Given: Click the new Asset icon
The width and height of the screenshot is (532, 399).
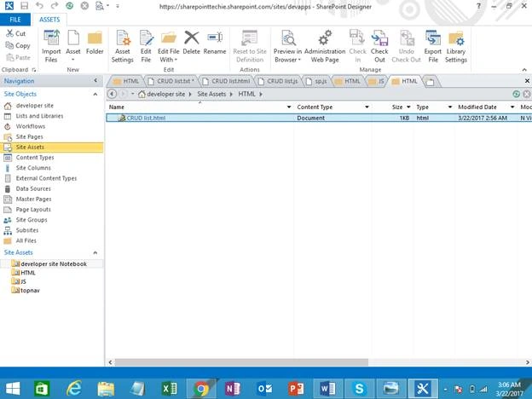Looking at the screenshot, I should tap(73, 46).
